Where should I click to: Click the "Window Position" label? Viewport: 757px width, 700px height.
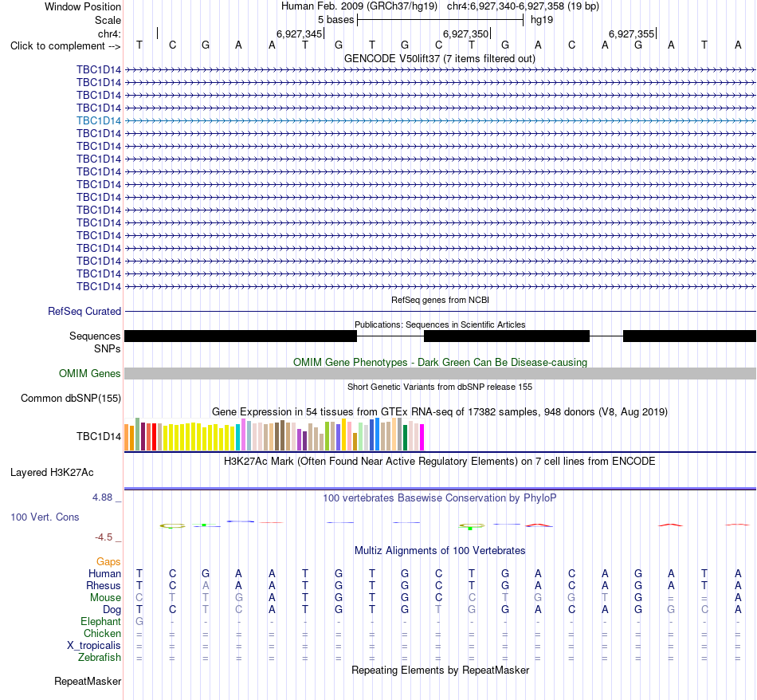[x=83, y=6]
